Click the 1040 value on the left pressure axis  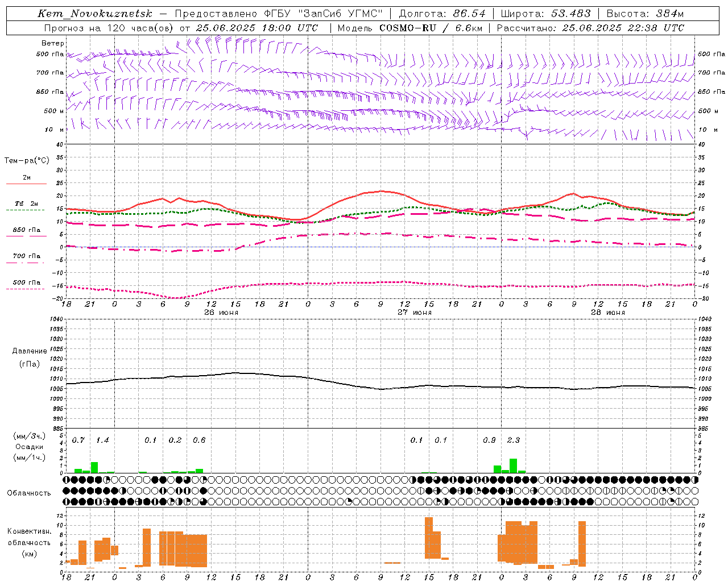[56, 319]
